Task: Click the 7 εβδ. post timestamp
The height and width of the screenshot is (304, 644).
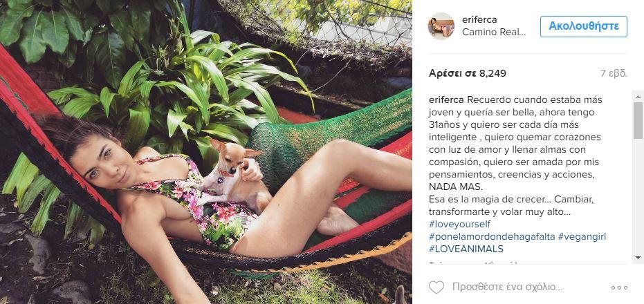Action: pyautogui.click(x=613, y=73)
